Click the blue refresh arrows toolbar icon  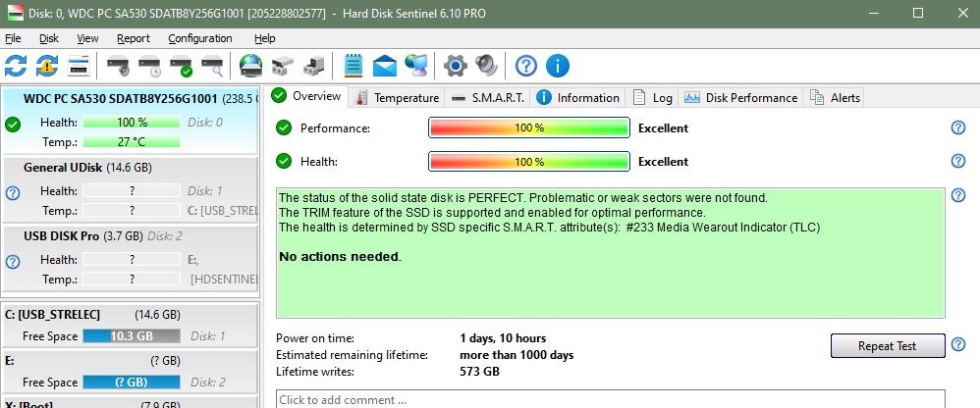16,66
